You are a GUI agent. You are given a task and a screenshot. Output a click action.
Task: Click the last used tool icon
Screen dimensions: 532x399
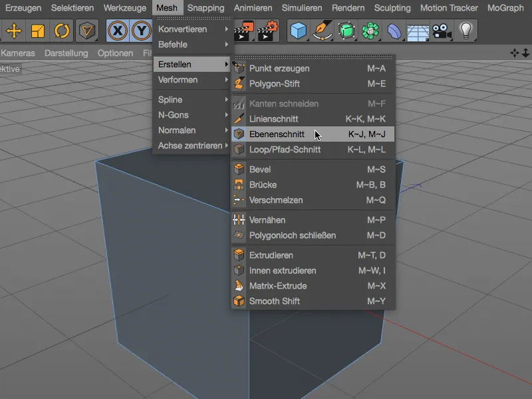(86, 31)
